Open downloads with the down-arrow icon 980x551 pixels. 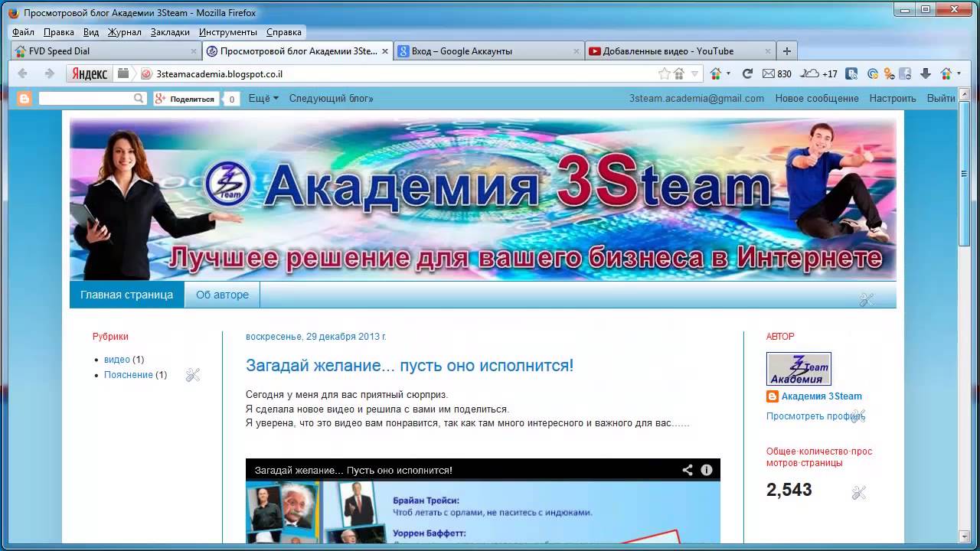pos(926,73)
